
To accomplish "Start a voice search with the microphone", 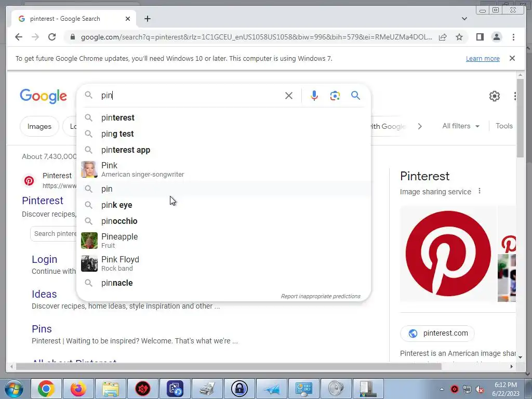I will click(314, 96).
